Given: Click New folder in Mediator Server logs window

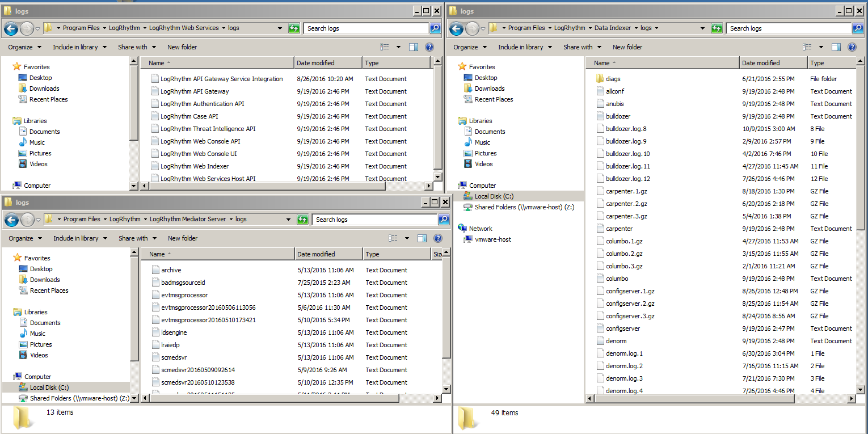Looking at the screenshot, I should (x=183, y=238).
